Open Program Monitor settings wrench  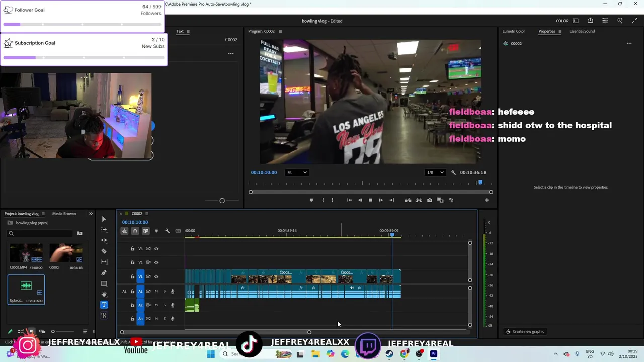pyautogui.click(x=453, y=172)
